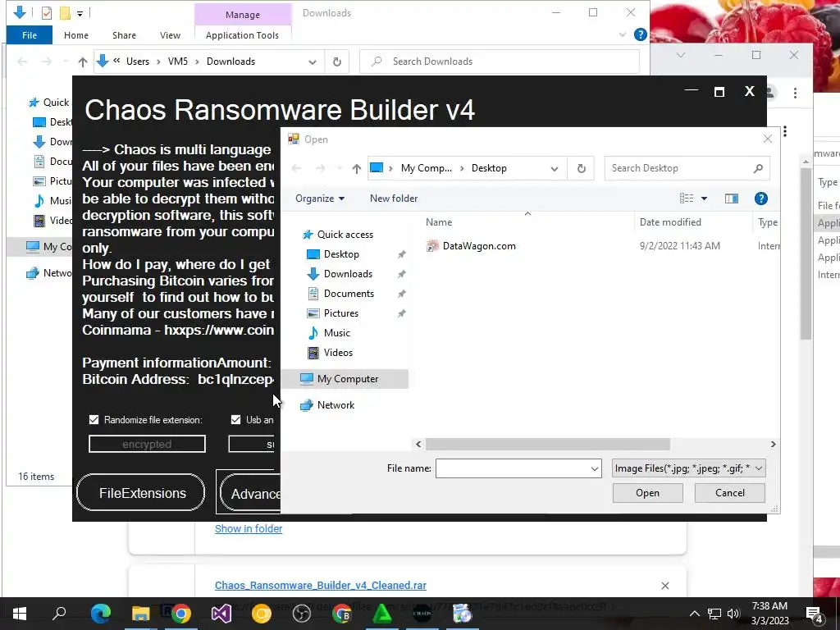Open the Customize Quick Access Toolbar dropdown

[x=80, y=13]
